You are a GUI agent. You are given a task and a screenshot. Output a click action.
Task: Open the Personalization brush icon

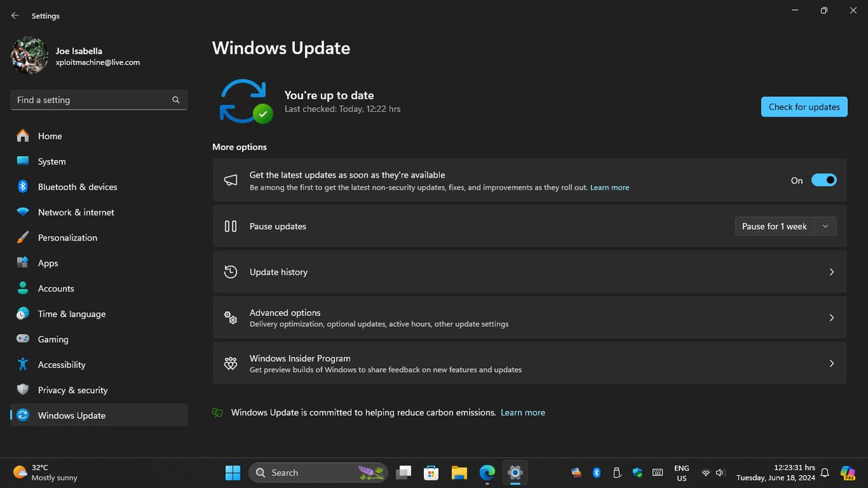point(22,237)
